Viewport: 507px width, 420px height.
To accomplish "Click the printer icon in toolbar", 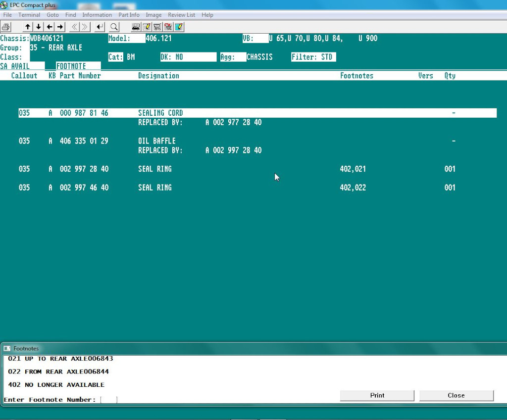I will (x=6, y=27).
